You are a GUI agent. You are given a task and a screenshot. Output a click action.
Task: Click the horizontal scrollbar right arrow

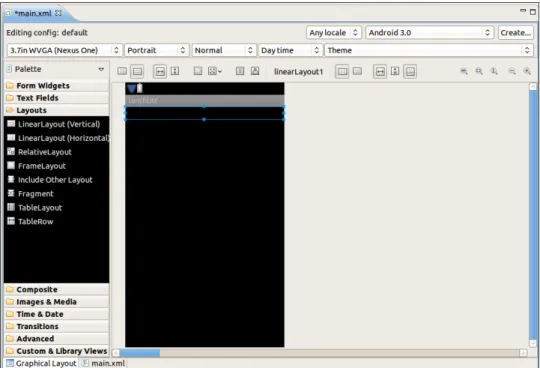coord(523,353)
